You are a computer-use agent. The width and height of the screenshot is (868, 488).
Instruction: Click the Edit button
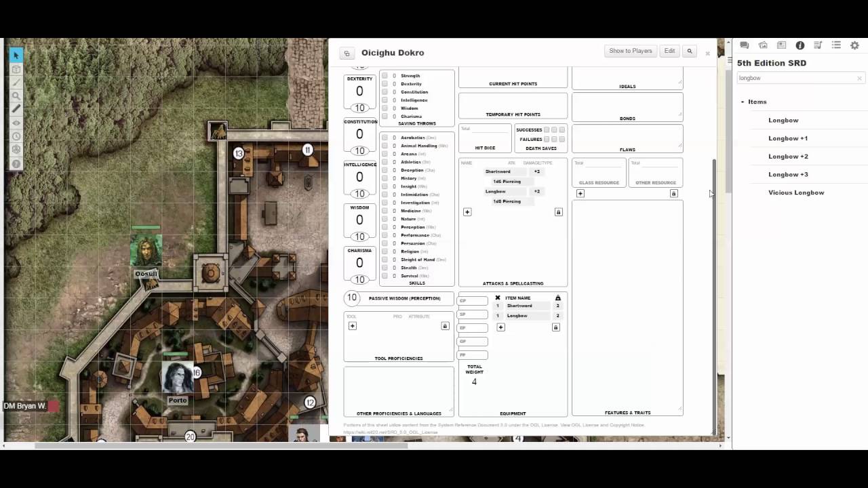coord(669,51)
